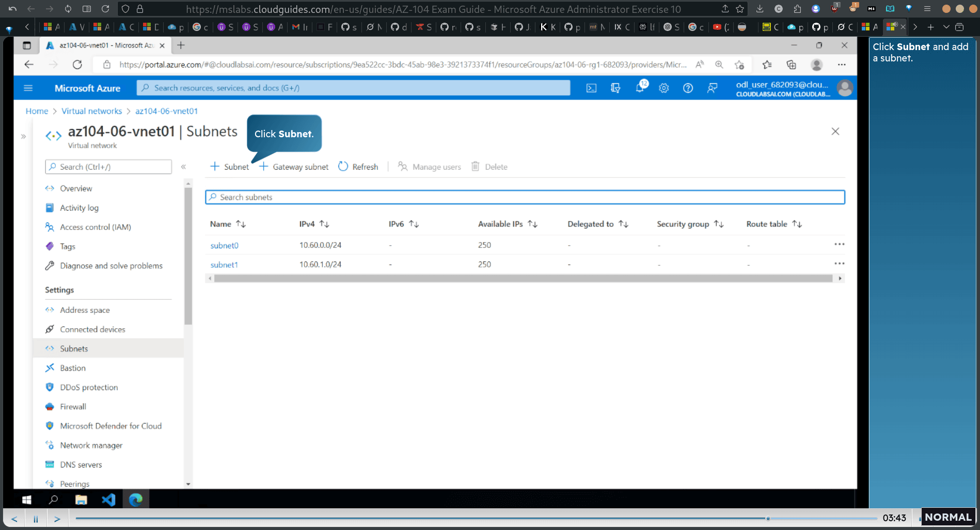Open Azure portal settings gear

coord(664,88)
